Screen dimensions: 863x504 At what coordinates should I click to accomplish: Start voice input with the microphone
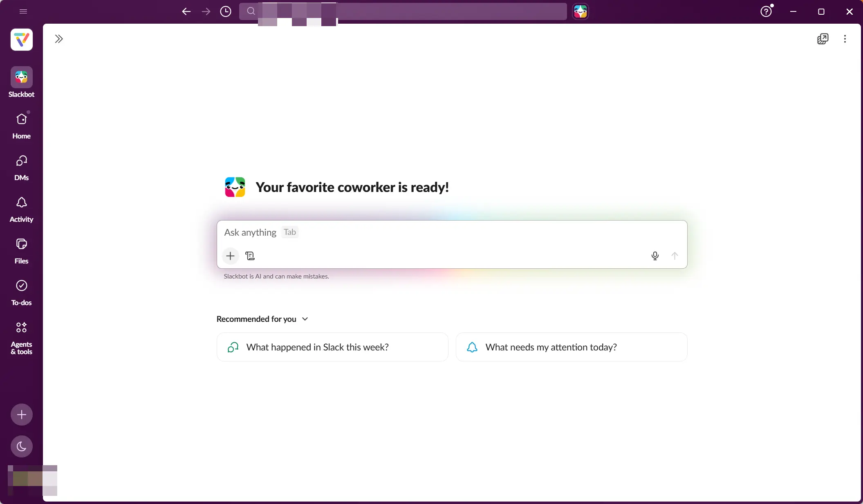(x=655, y=256)
